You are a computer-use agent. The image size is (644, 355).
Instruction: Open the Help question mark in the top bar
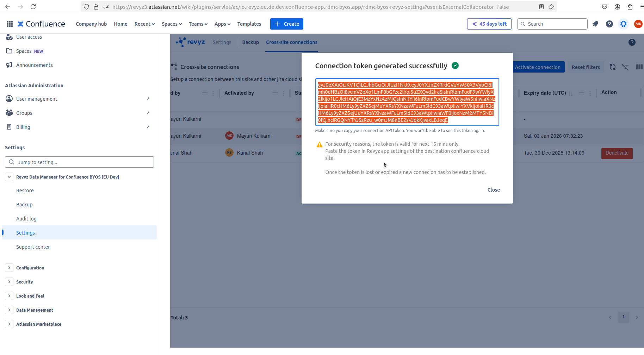coord(609,24)
